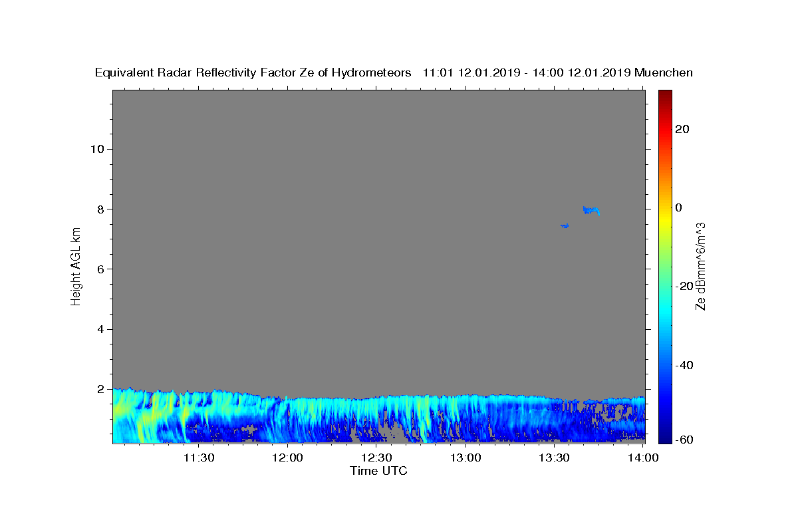Click the colorbar tick label 20

tap(683, 129)
